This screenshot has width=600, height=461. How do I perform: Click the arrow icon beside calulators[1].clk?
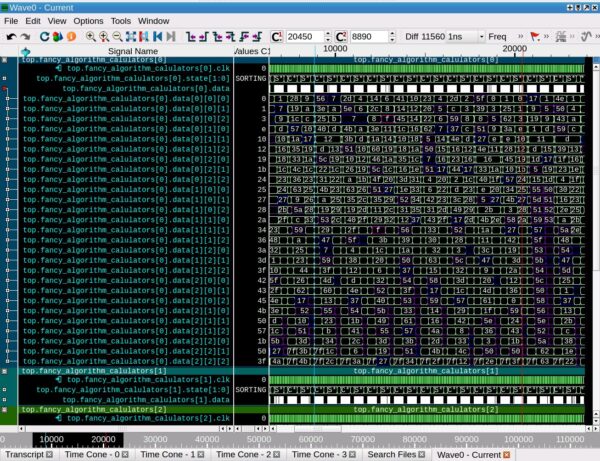59,380
